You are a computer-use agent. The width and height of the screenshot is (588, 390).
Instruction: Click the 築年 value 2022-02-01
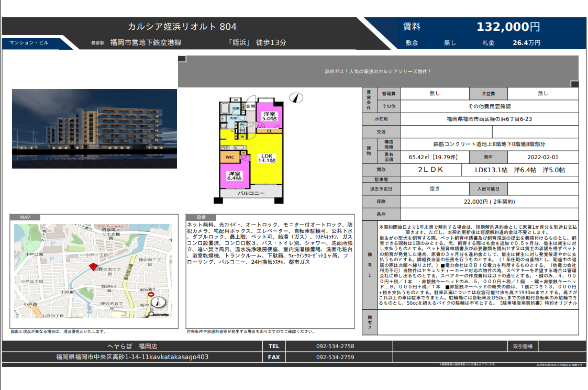point(542,157)
